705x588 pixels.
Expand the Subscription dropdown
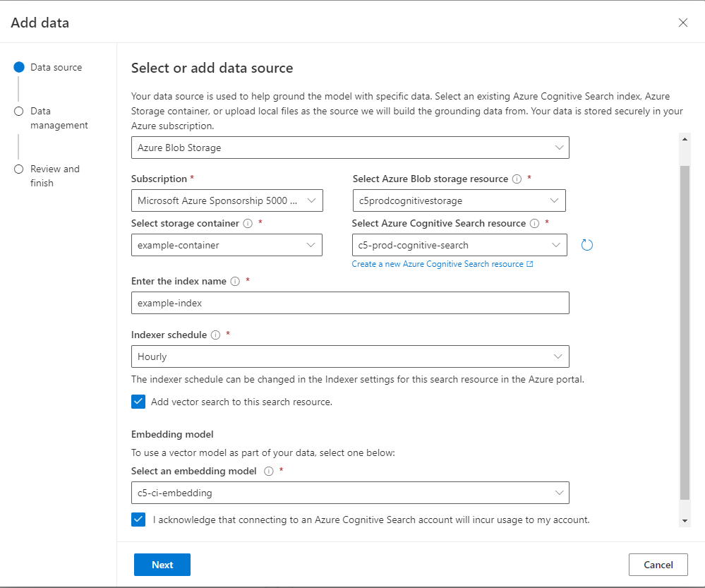(x=227, y=200)
